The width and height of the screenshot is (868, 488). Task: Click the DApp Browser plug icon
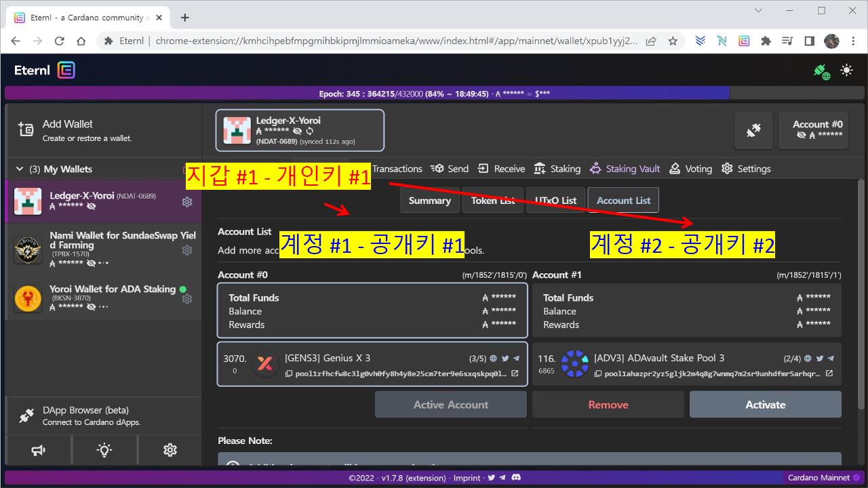click(x=26, y=415)
